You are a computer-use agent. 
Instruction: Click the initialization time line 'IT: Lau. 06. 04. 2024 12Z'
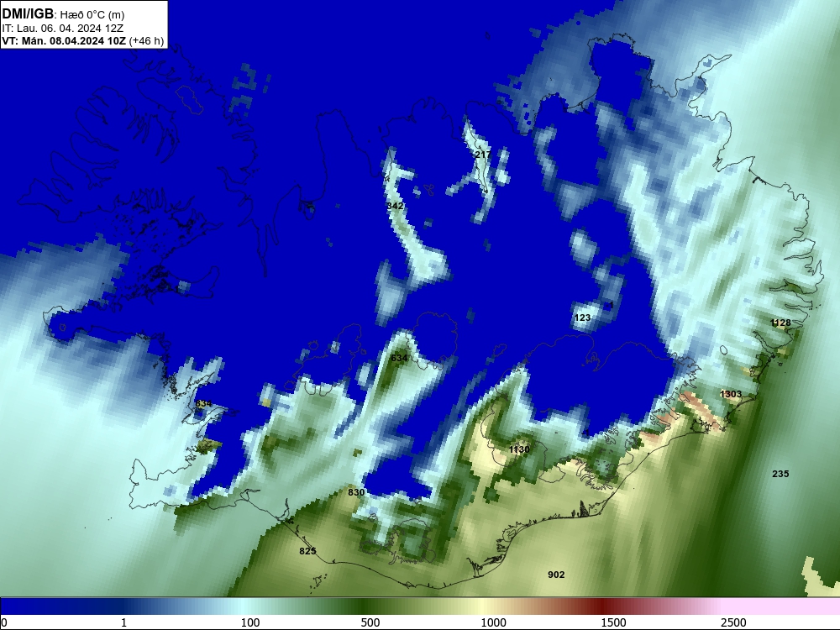(63, 29)
